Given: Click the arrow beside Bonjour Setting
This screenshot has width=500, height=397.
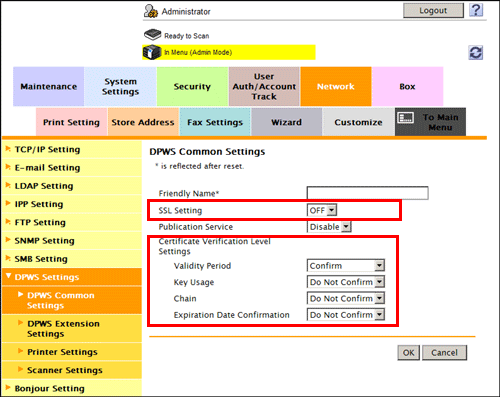Looking at the screenshot, I should [8, 388].
